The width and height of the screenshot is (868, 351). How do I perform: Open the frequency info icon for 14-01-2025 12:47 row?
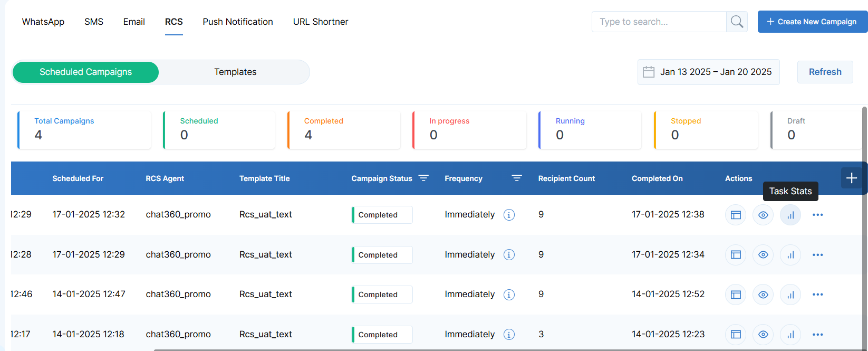509,295
